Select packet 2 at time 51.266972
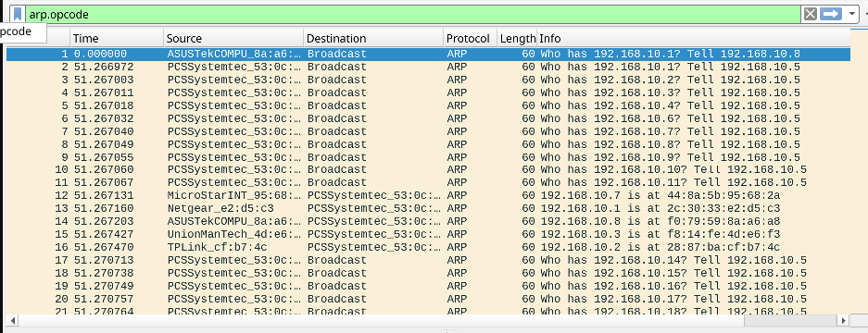Image resolution: width=868 pixels, height=333 pixels. (x=428, y=67)
